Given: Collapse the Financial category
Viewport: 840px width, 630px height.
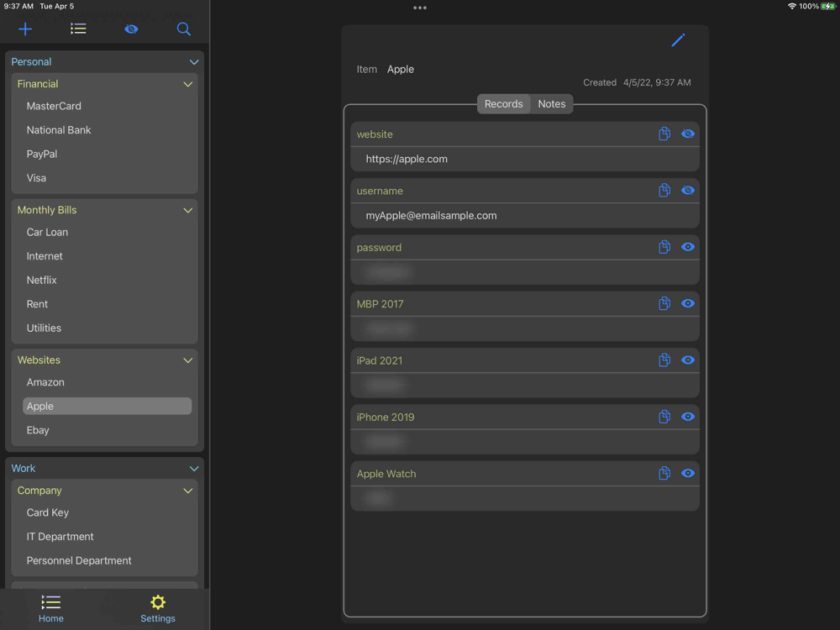Looking at the screenshot, I should [x=188, y=84].
